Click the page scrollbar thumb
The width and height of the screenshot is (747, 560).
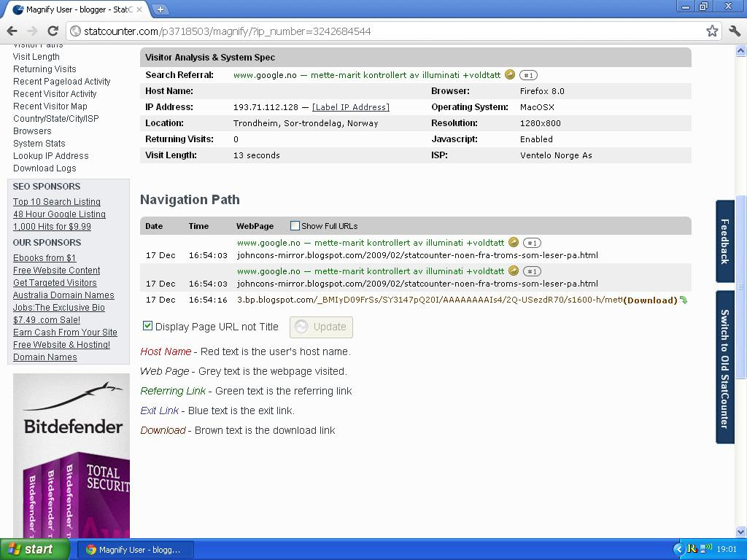coord(741,287)
